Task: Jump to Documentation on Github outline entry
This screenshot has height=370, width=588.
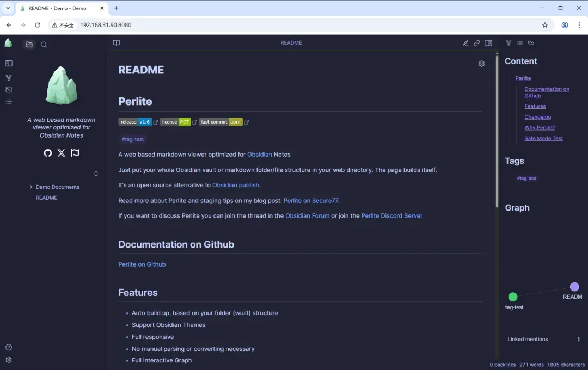Action: tap(547, 92)
